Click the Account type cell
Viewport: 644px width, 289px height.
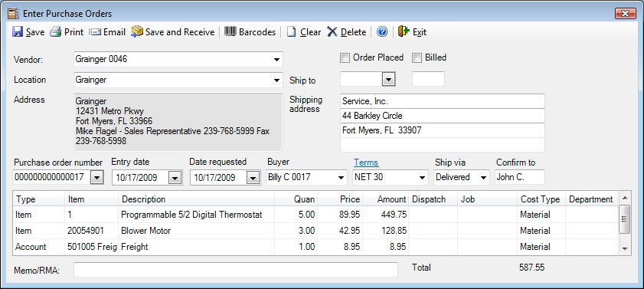[38, 247]
